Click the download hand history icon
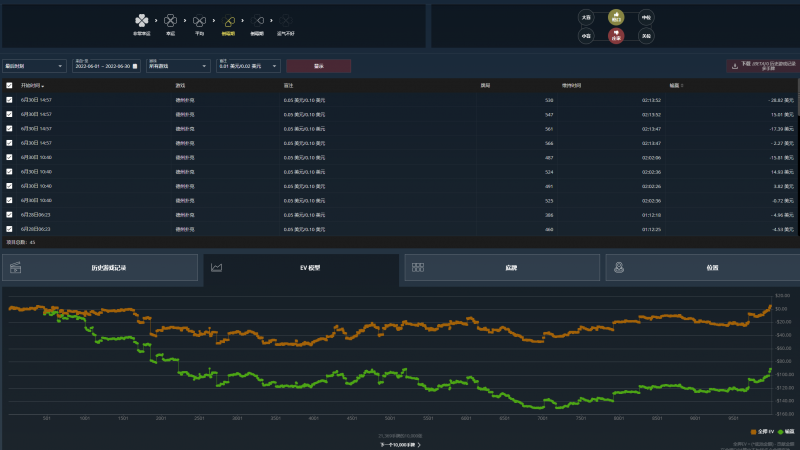This screenshot has height=450, width=800. (x=736, y=66)
